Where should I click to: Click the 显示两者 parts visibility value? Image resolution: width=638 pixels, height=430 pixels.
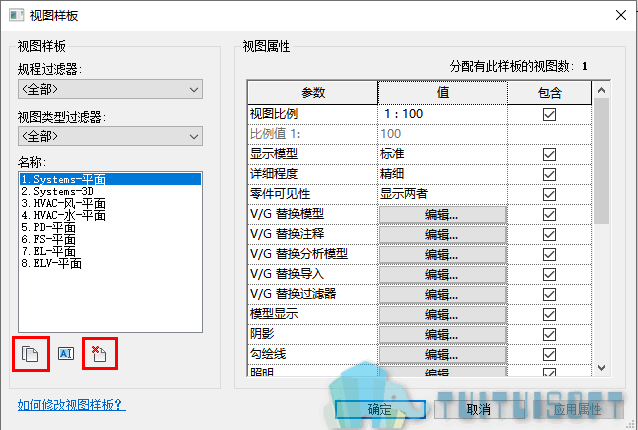(x=443, y=194)
